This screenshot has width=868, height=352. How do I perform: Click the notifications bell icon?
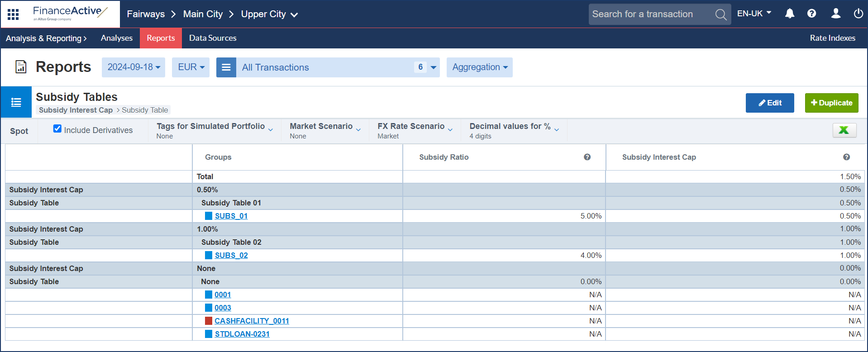point(789,14)
